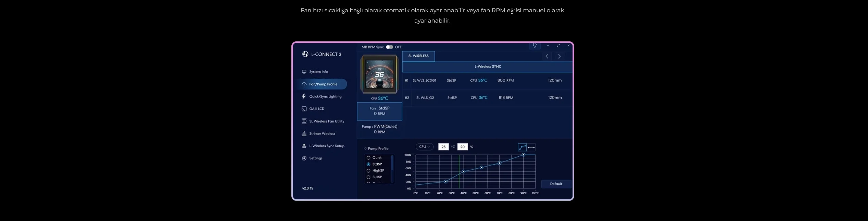Screen dimensions: 868x221
Task: Select the HighSP profile option
Action: pos(368,171)
